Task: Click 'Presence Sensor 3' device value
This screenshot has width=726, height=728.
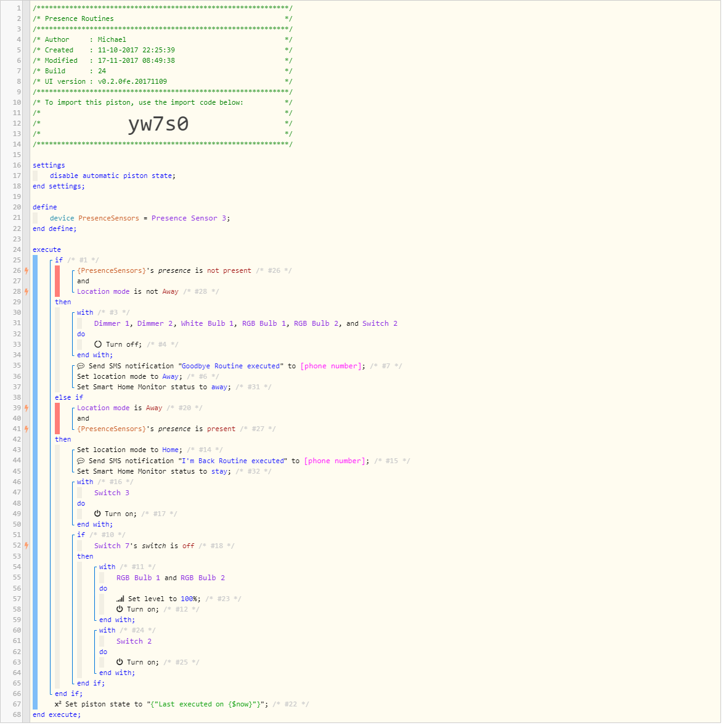Action: [x=190, y=219]
